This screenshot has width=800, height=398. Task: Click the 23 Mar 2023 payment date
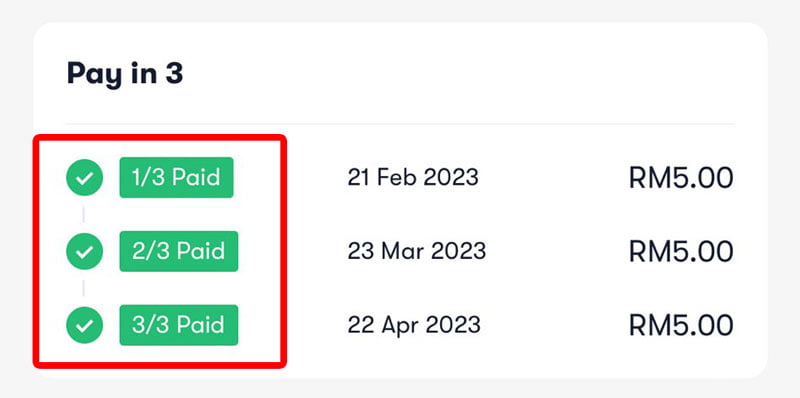click(x=417, y=251)
